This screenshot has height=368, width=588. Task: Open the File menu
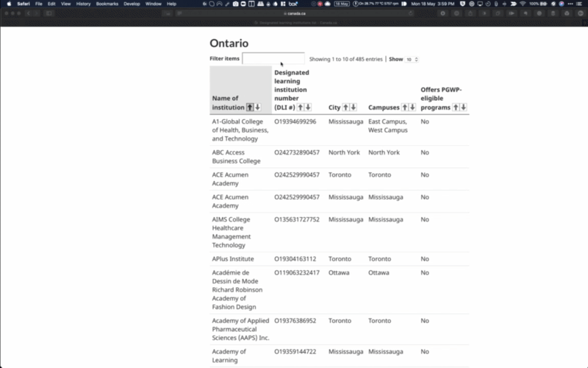point(39,4)
